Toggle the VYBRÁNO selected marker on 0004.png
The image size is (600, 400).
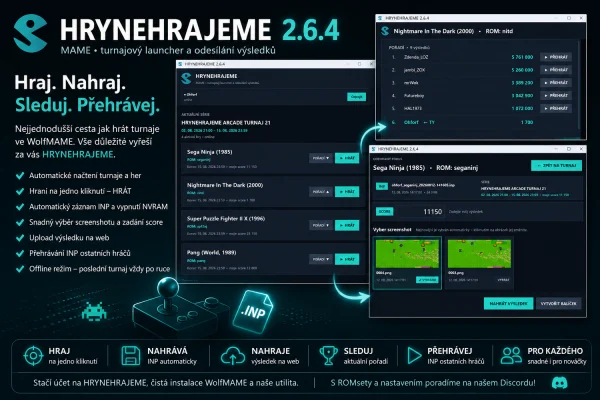point(427,280)
